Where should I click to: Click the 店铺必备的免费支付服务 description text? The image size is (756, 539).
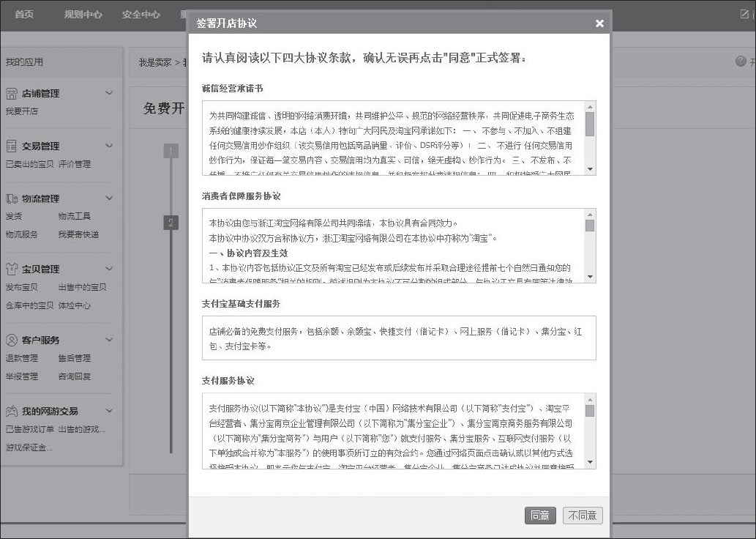tap(395, 338)
